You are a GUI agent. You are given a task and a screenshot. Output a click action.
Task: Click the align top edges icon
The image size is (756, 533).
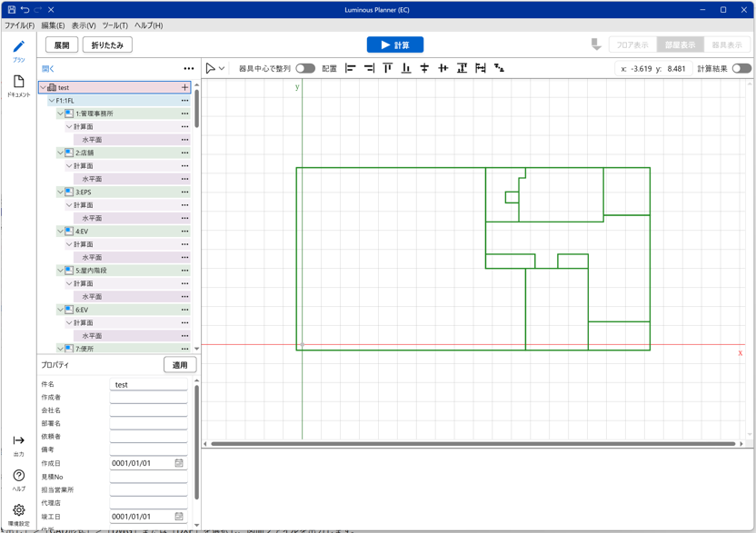coord(387,68)
